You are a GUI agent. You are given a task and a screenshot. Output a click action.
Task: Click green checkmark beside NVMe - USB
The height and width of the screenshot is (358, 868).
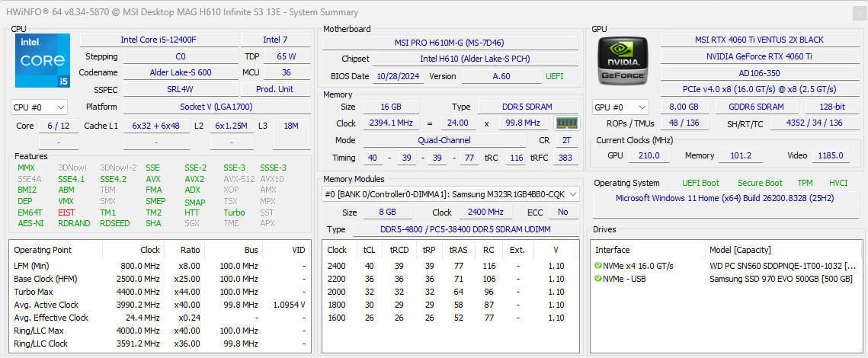[x=598, y=279]
